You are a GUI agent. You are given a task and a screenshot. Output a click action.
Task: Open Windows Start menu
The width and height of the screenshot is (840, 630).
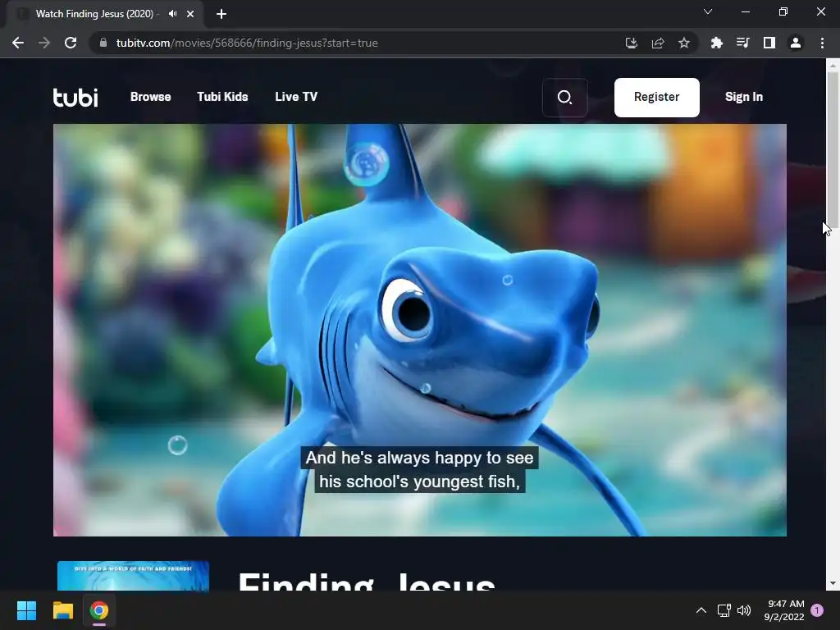(26, 610)
